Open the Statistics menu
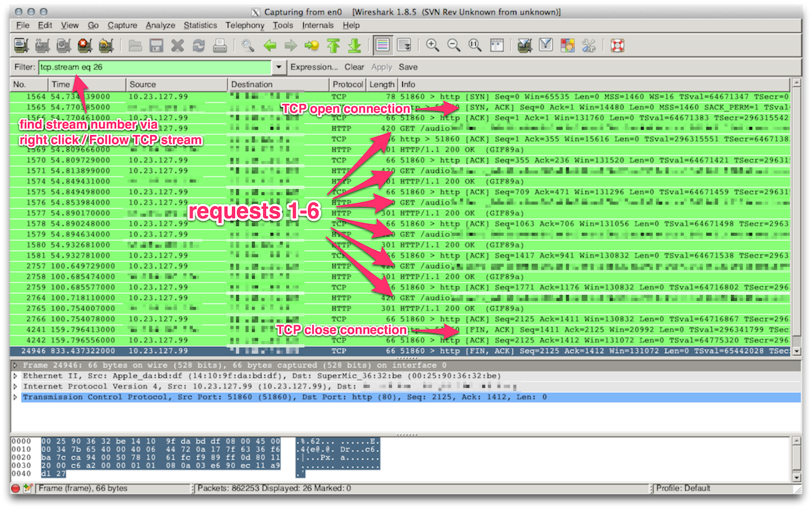 (x=200, y=25)
